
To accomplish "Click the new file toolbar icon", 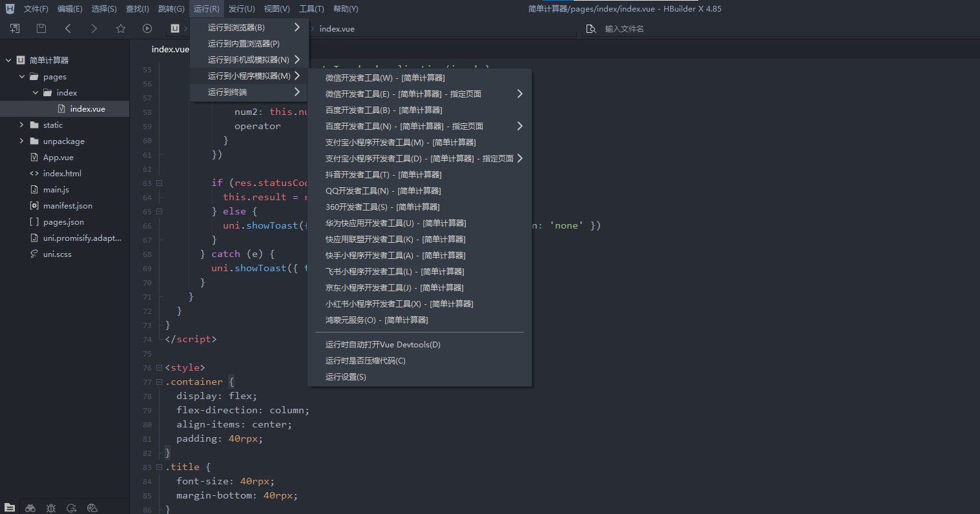I will 15,28.
